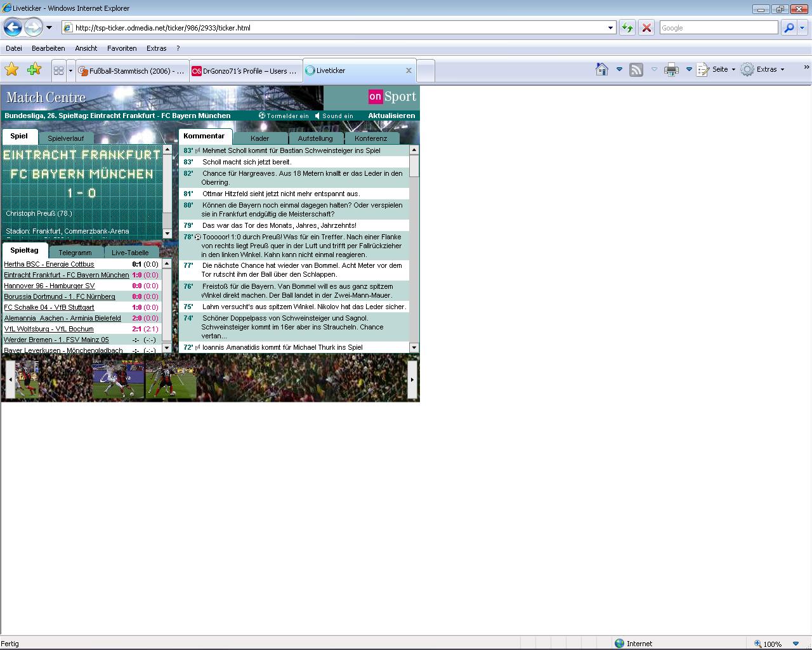The image size is (812, 650).
Task: Open Favorites Center star icon
Action: 11,70
